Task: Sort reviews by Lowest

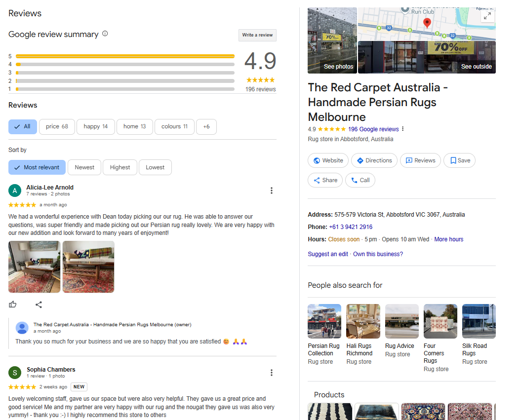Action: (x=155, y=167)
